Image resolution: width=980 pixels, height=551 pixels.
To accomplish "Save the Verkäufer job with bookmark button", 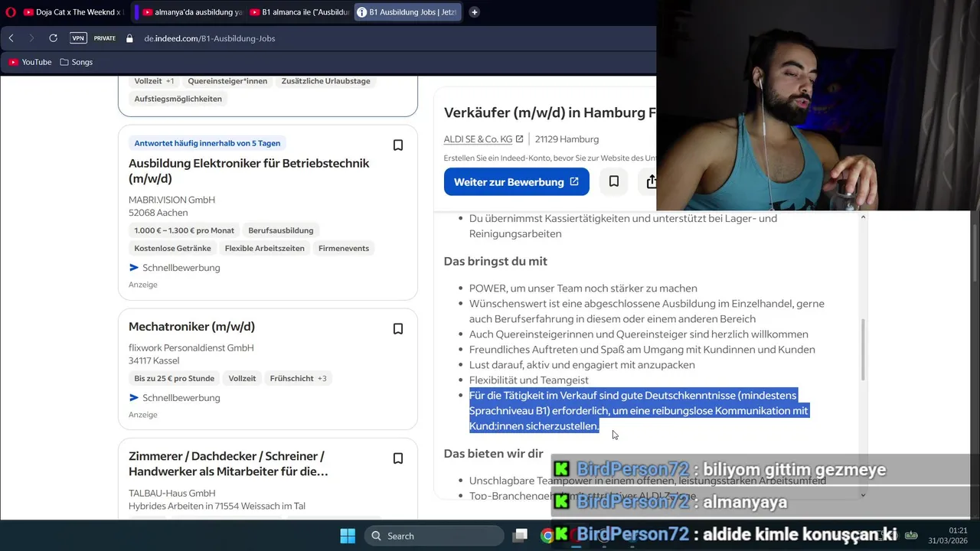I will (x=614, y=182).
